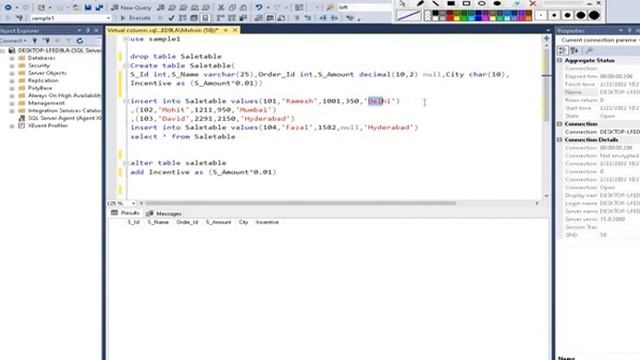The image size is (640, 360).
Task: Collapse the Aggregate Status section
Action: coord(560,60)
